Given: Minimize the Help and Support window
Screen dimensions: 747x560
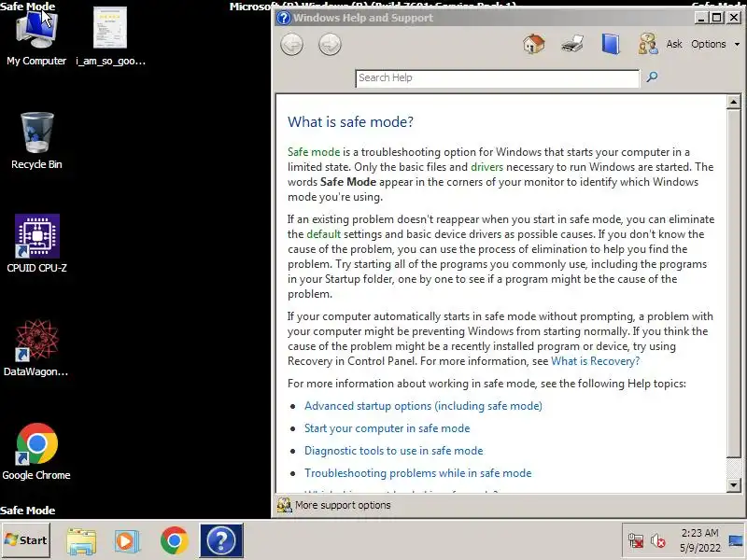Looking at the screenshot, I should [x=700, y=18].
